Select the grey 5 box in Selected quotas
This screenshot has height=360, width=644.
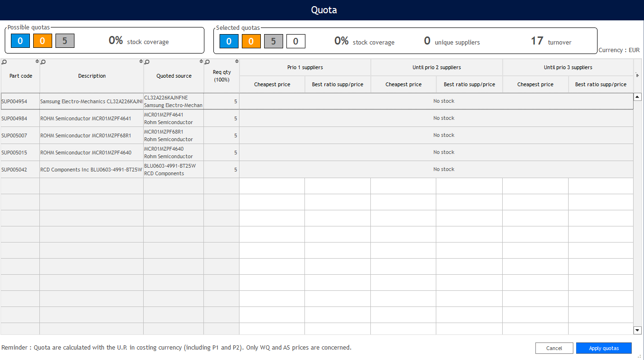273,42
